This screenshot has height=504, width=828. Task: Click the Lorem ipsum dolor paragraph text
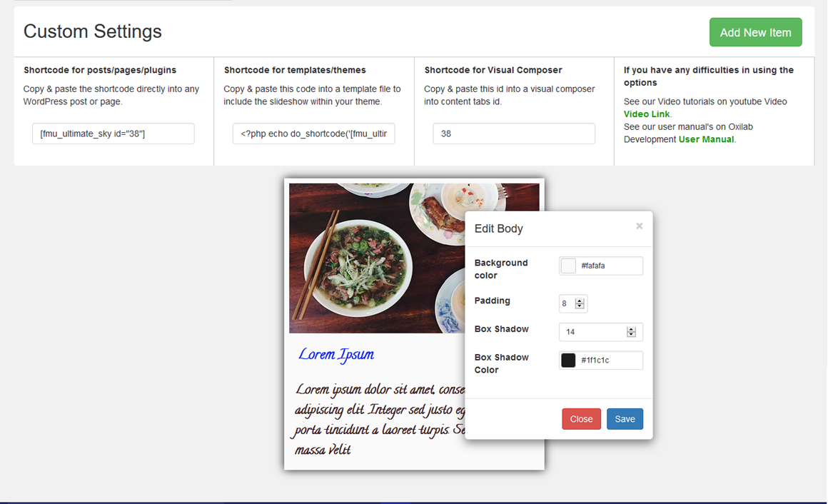[380, 420]
